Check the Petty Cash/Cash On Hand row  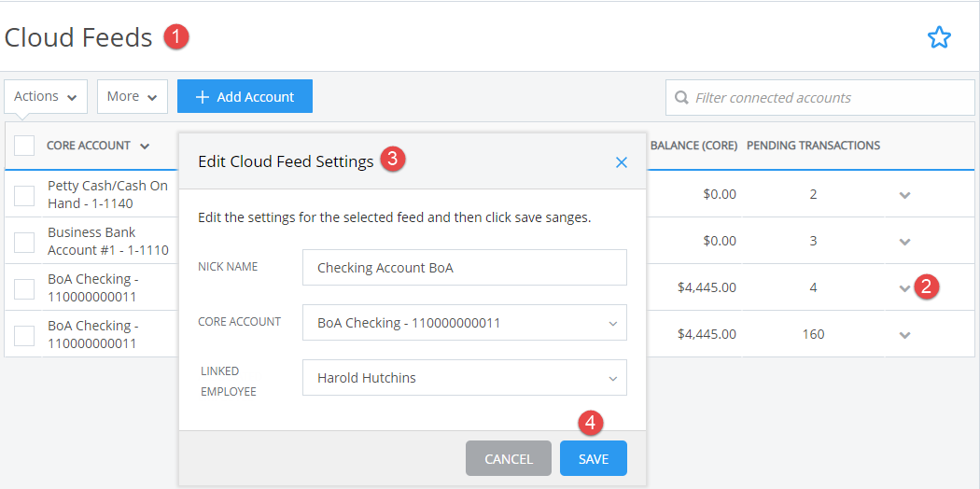(x=24, y=195)
